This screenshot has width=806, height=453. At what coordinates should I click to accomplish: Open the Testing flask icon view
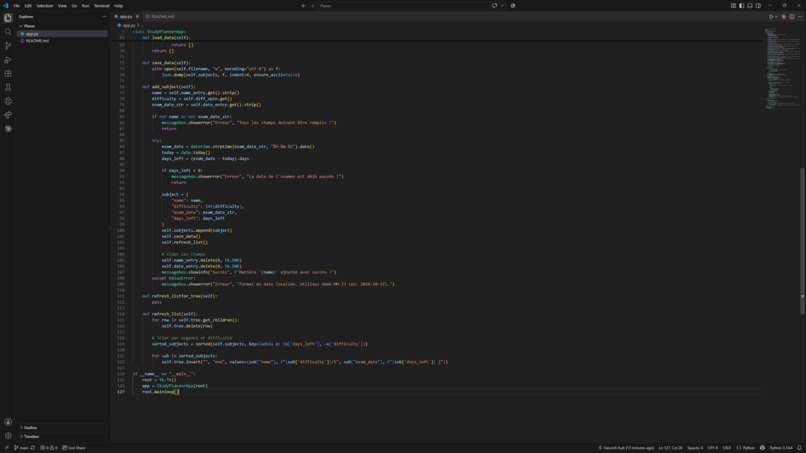click(8, 87)
